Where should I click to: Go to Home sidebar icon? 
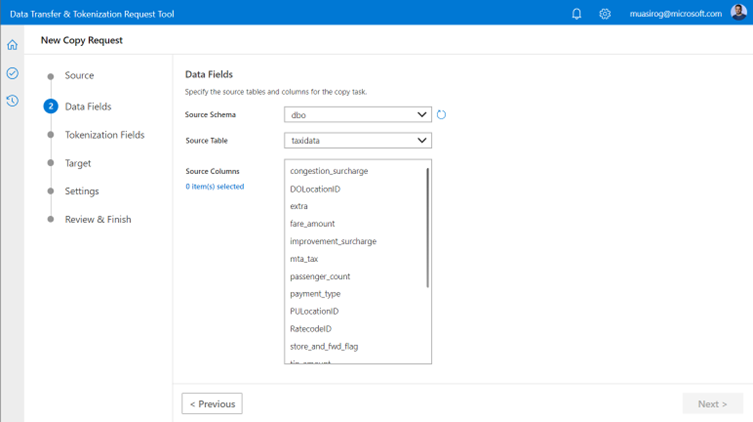coord(12,45)
